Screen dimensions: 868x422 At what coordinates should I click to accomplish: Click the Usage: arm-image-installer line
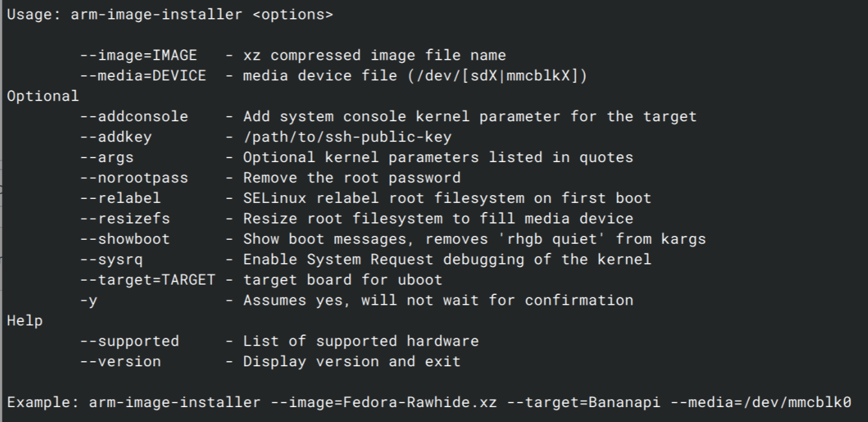point(170,14)
